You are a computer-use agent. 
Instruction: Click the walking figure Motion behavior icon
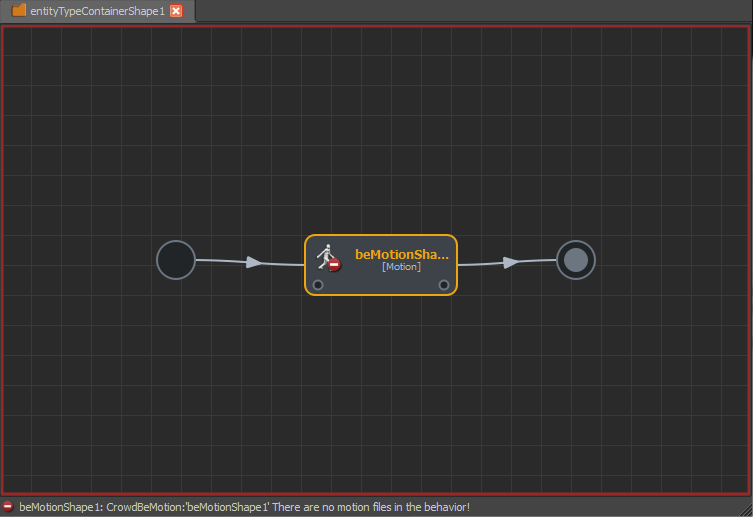326,256
